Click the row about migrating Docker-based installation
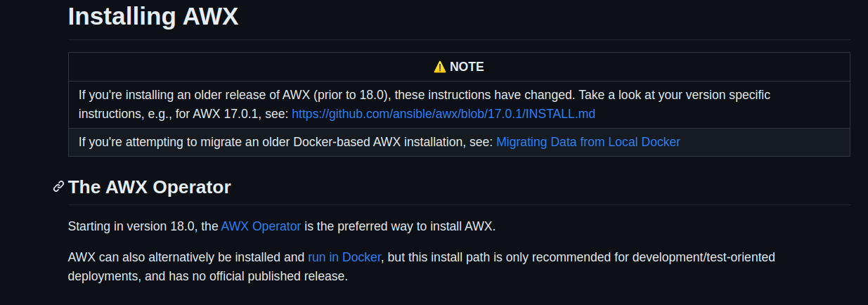868x305 pixels. [459, 142]
